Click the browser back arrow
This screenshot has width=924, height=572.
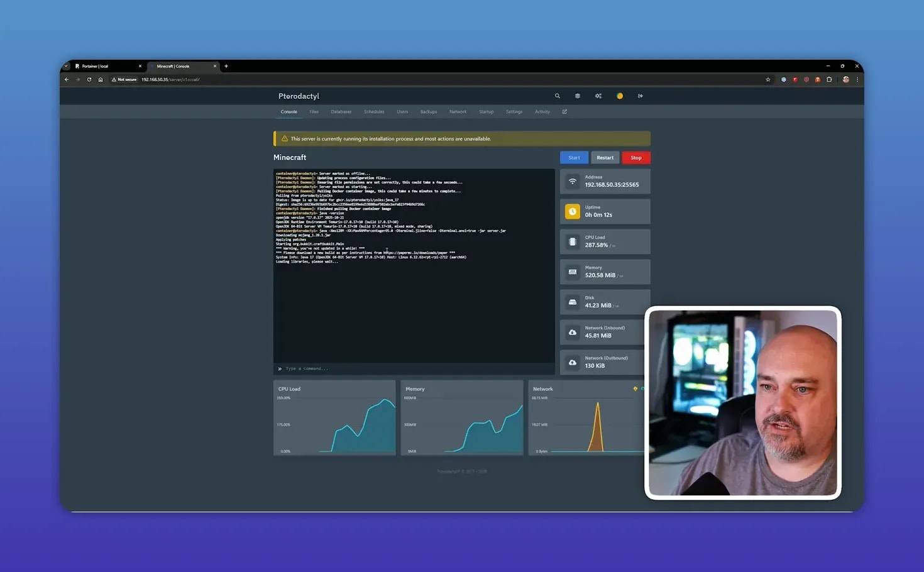[67, 80]
